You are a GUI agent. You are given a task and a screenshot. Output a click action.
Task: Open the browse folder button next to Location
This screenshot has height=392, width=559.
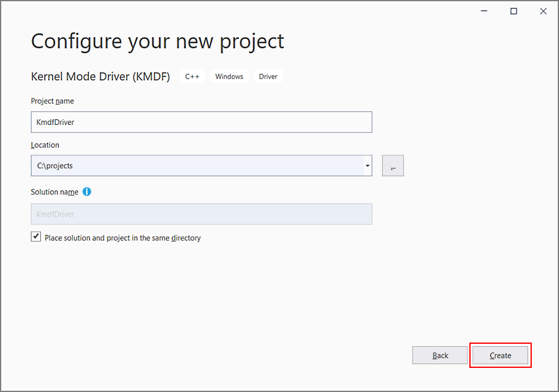click(393, 165)
